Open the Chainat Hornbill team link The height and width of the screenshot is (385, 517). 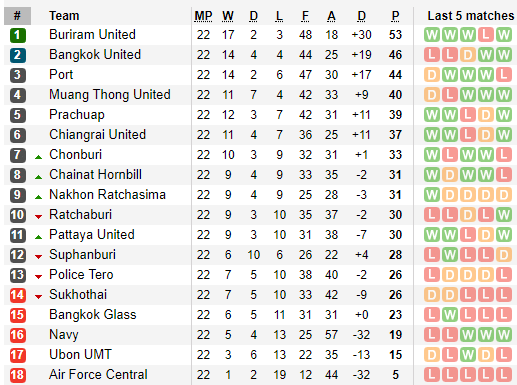[x=95, y=175]
